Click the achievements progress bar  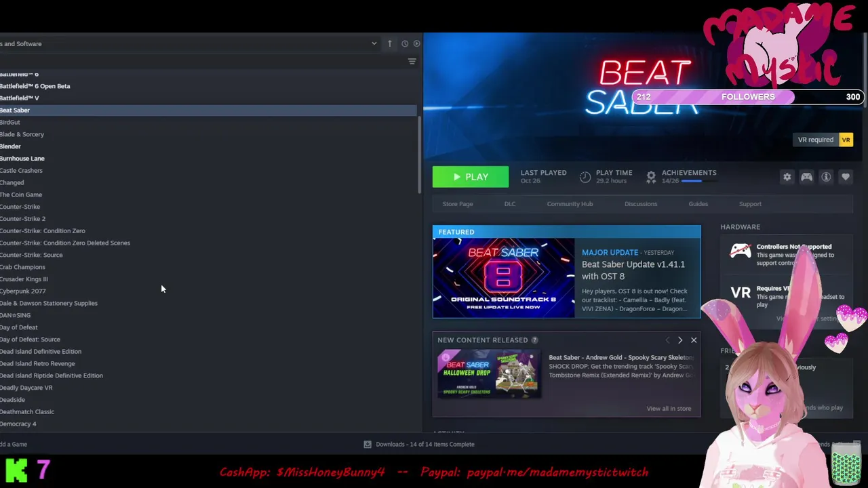click(698, 181)
